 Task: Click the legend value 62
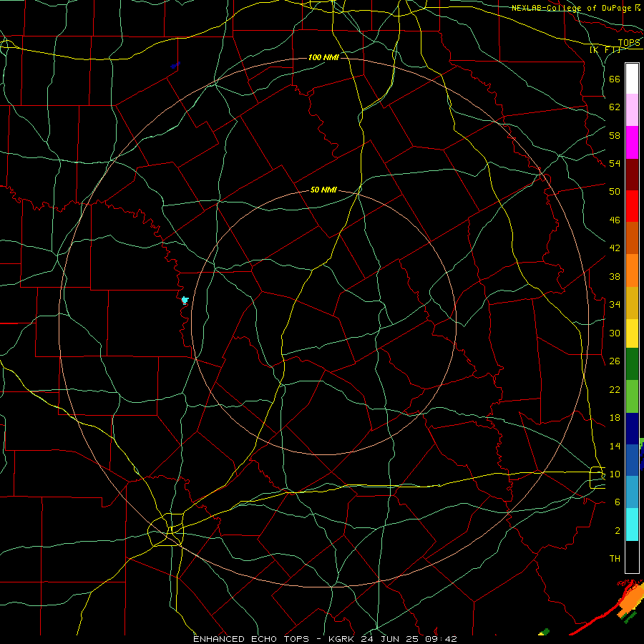615,107
